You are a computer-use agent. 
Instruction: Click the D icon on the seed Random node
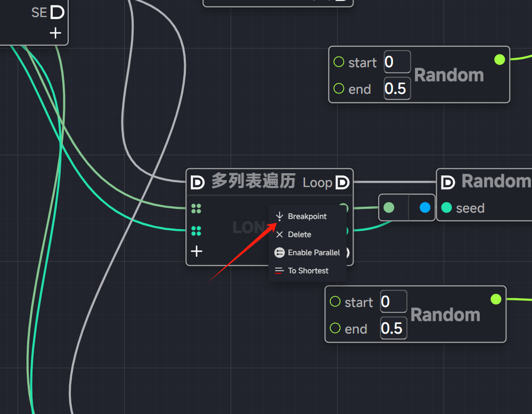448,182
